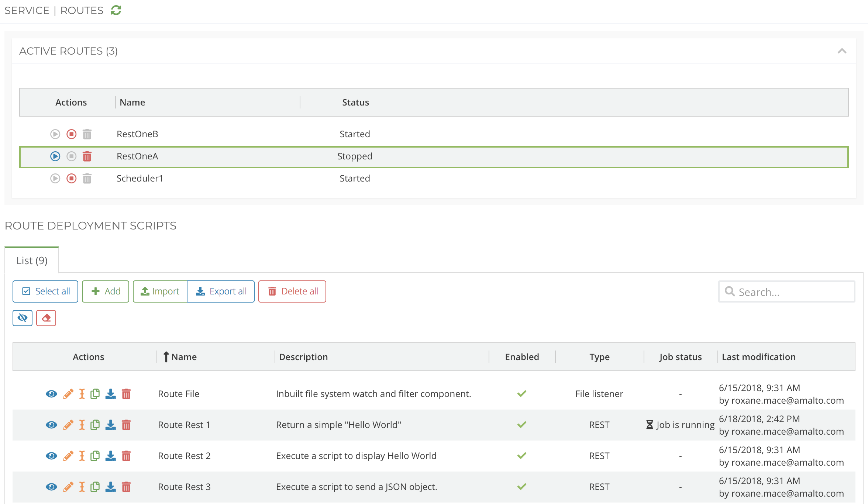Viewport: 868px width, 504px height.
Task: Delete Route File script
Action: click(x=126, y=394)
